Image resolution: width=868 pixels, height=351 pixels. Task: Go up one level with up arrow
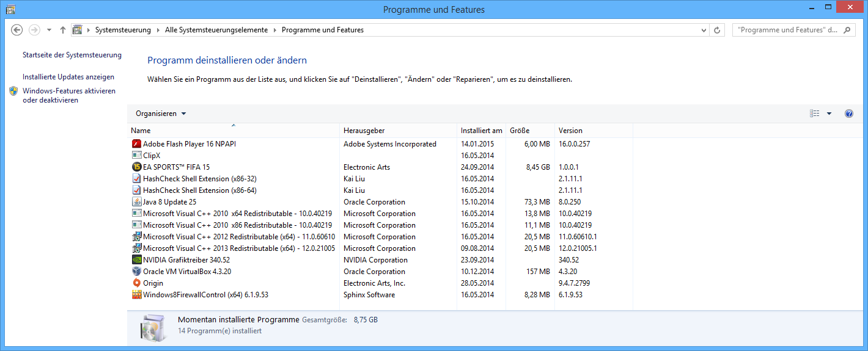click(x=63, y=30)
